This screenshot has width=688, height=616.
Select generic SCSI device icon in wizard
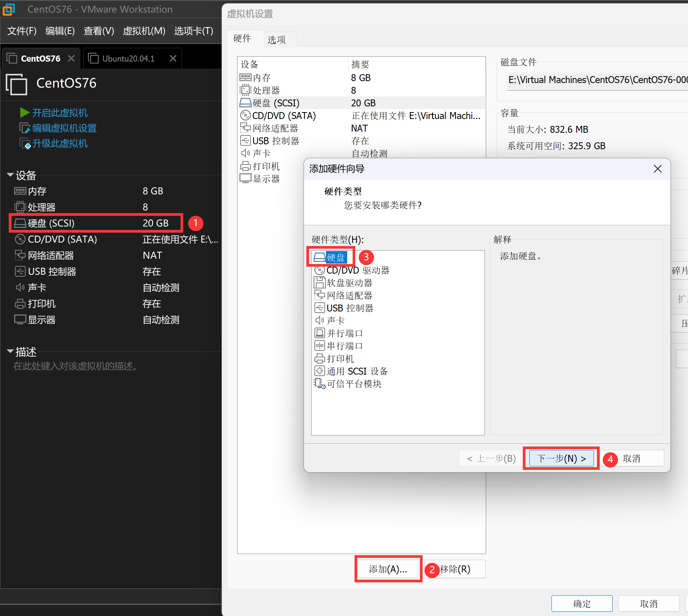point(319,371)
